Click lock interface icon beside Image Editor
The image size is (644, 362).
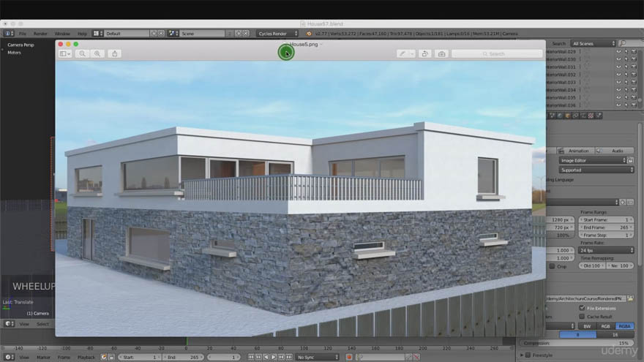[x=631, y=160]
